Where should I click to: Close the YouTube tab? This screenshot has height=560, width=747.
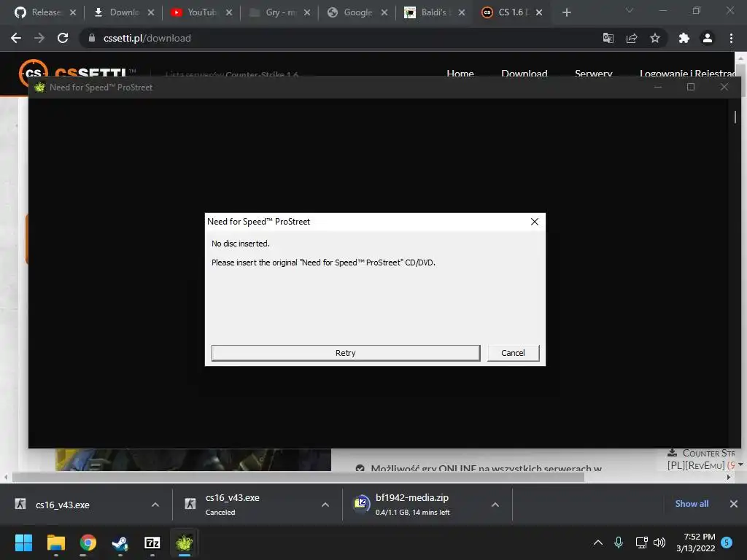(x=229, y=12)
